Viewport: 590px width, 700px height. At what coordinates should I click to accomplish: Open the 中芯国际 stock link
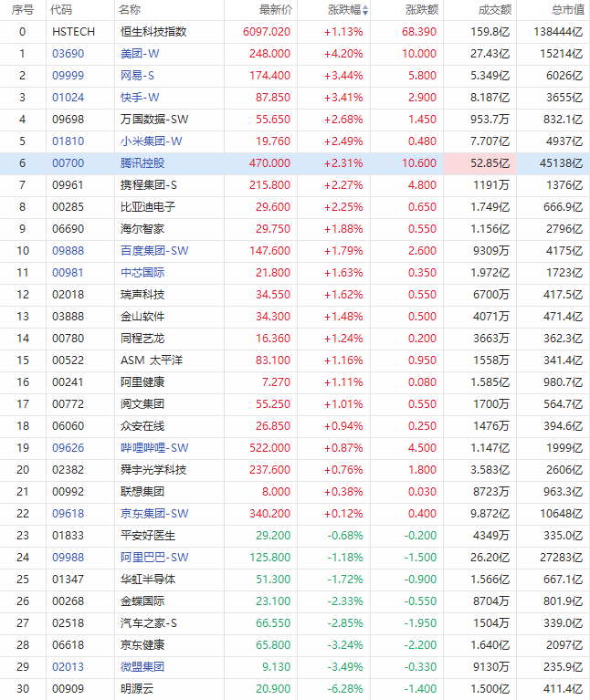(x=142, y=272)
